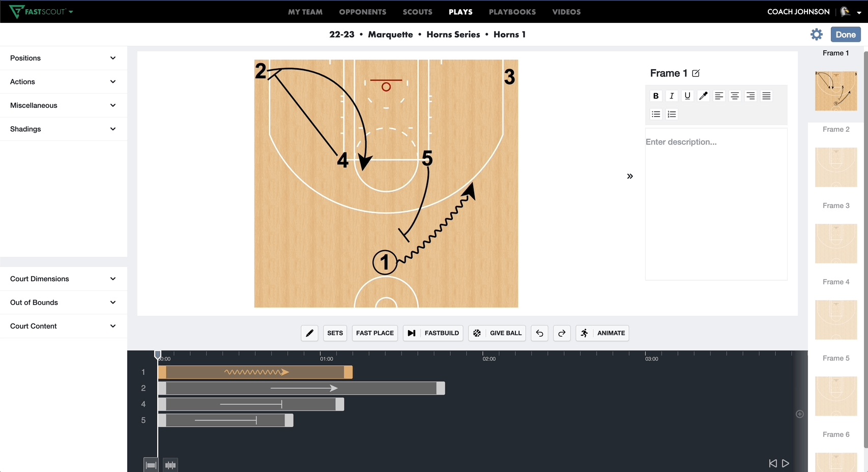Redo the last action
Image resolution: width=868 pixels, height=472 pixels.
562,333
